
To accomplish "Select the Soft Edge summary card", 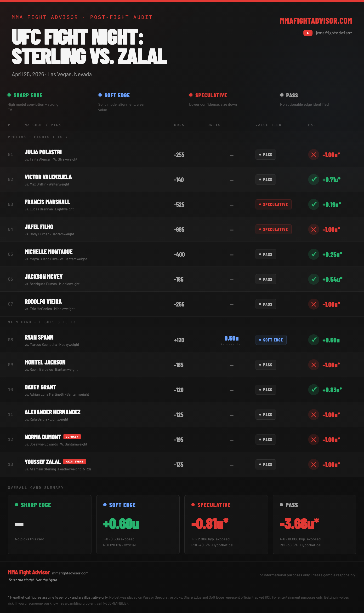I will point(138,524).
